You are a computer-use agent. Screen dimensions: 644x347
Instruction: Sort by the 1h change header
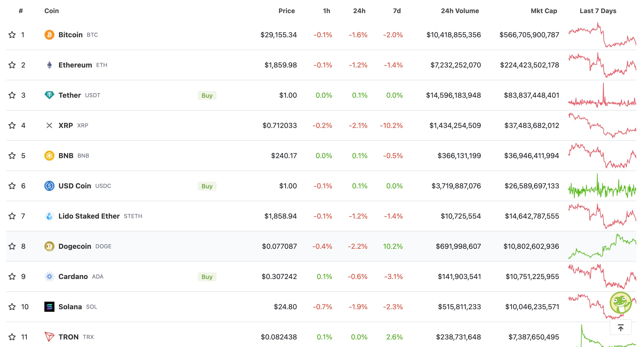tap(327, 11)
